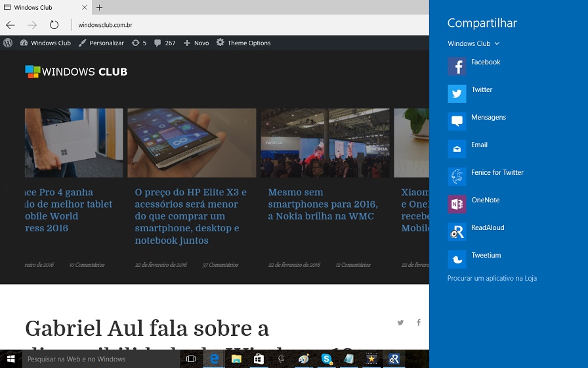
Task: Click the Windows Start button
Action: [x=10, y=359]
